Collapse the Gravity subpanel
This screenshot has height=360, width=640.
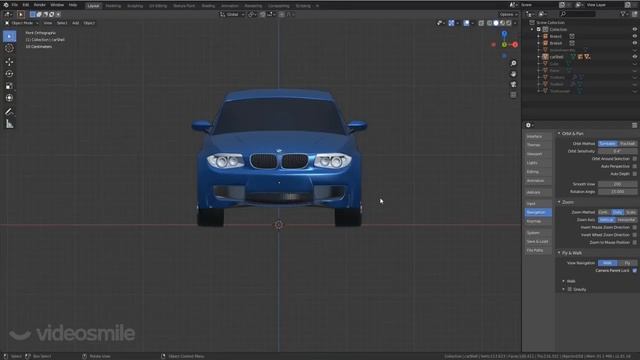[564, 289]
